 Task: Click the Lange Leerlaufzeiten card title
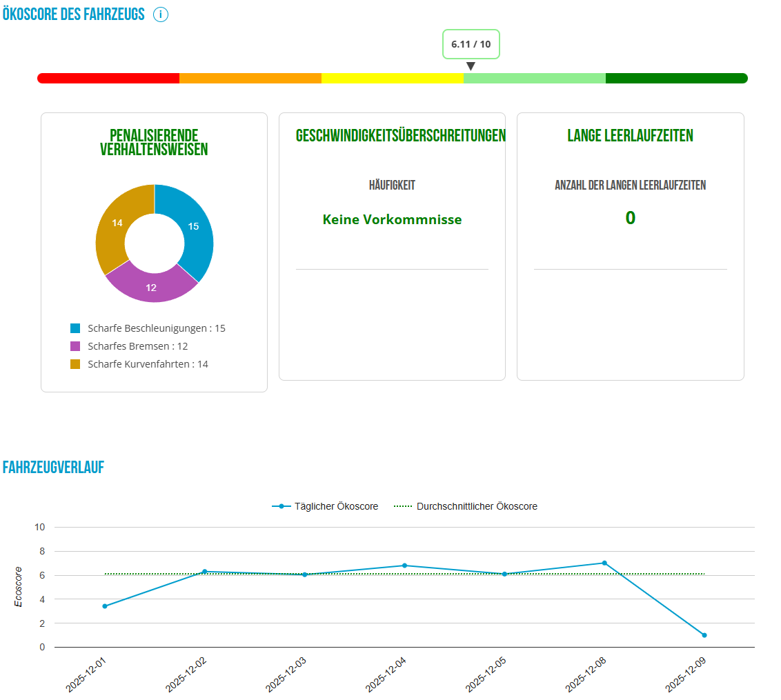click(x=630, y=136)
